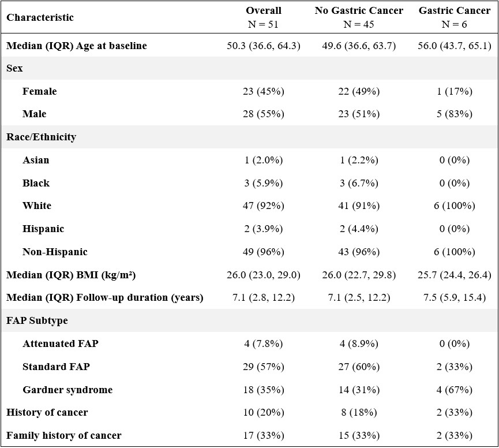Select the Asian row label

coord(36,160)
